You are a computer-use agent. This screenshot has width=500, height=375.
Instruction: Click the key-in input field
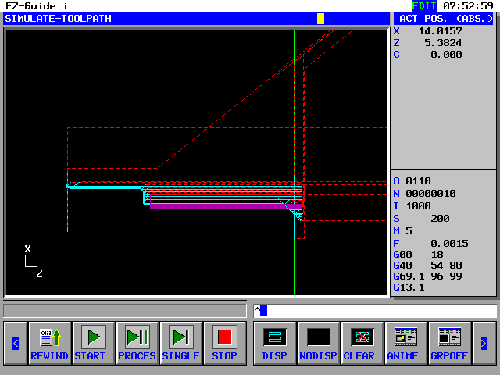tap(375, 311)
